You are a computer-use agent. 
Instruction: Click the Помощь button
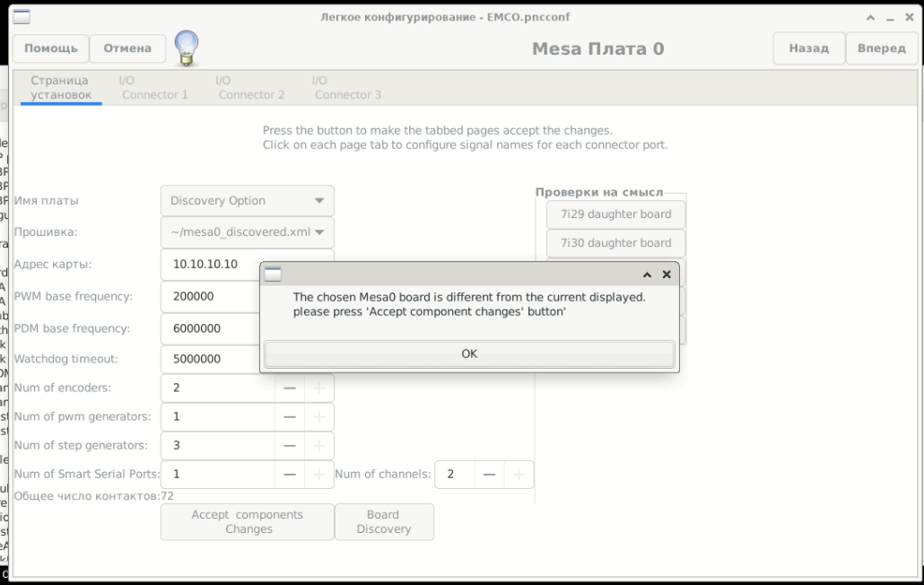[50, 48]
